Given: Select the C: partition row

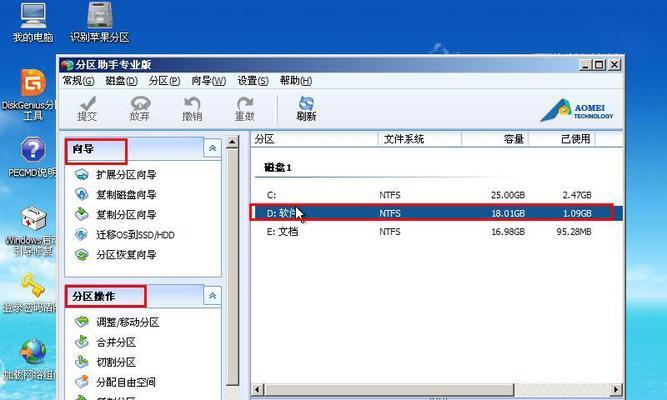Looking at the screenshot, I should pos(436,195).
